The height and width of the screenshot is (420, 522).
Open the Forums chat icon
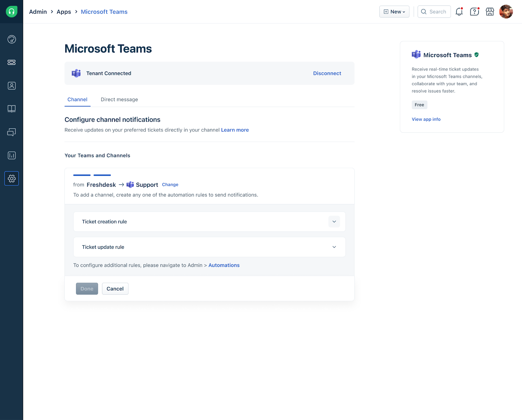point(12,132)
